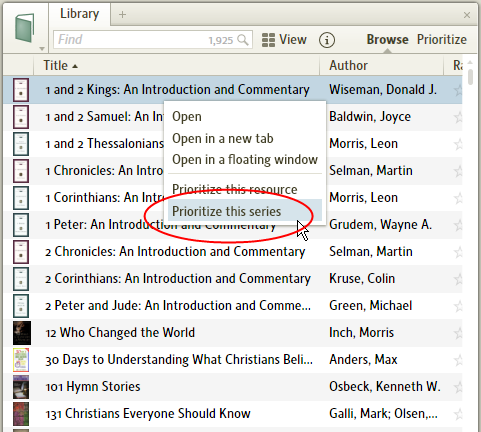Image resolution: width=481 pixels, height=432 pixels.
Task: Expand the panel menu dropdown arrow under book icon
Action: [x=42, y=49]
